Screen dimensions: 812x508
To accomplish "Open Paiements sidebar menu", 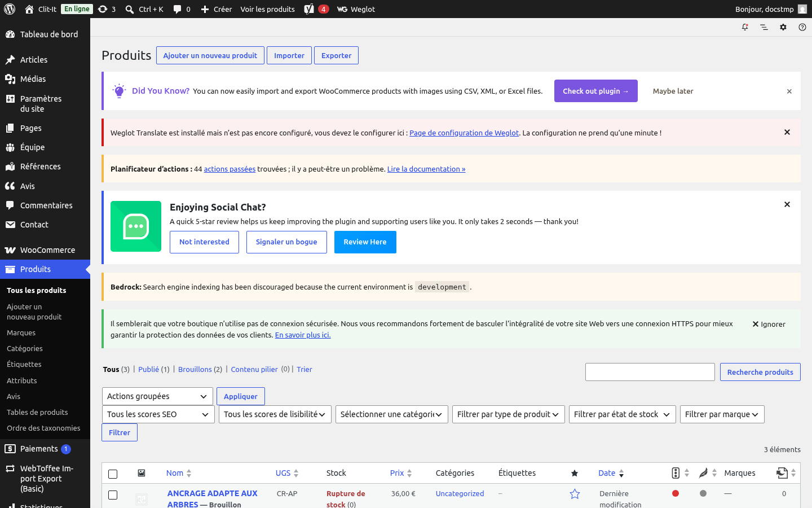I will tap(45, 449).
